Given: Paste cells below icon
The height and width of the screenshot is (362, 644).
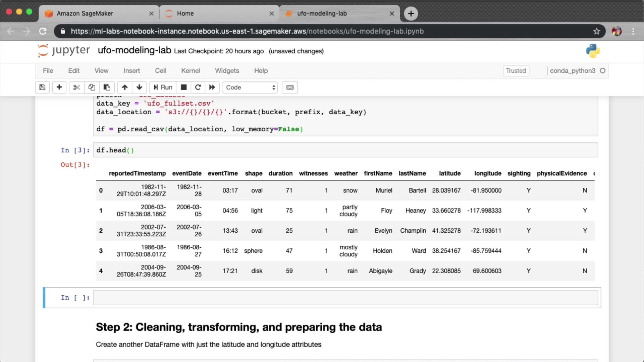Looking at the screenshot, I should click(107, 87).
